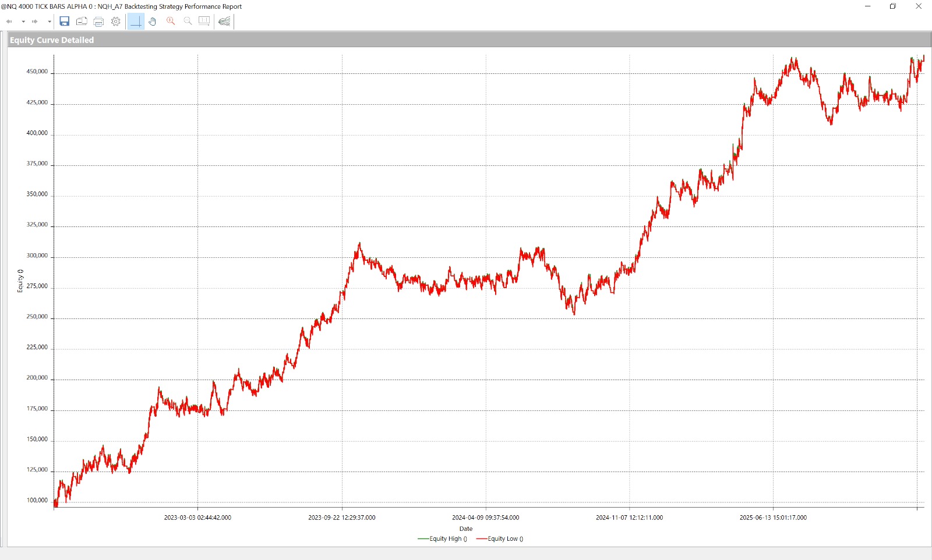Click the Date axis label

pos(466,529)
